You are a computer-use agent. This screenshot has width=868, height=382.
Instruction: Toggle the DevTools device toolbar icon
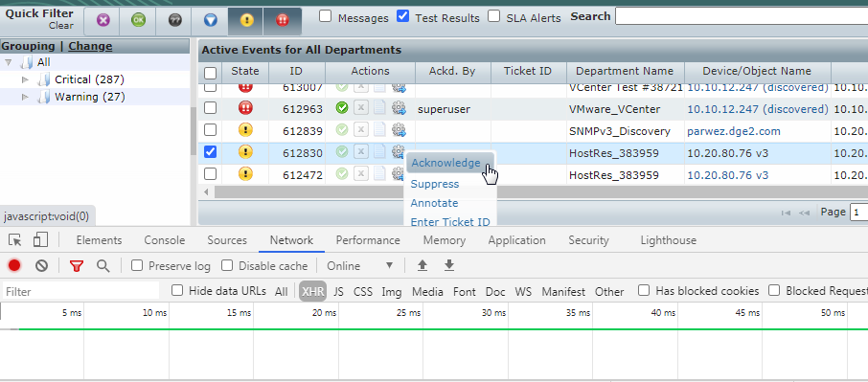coord(40,240)
